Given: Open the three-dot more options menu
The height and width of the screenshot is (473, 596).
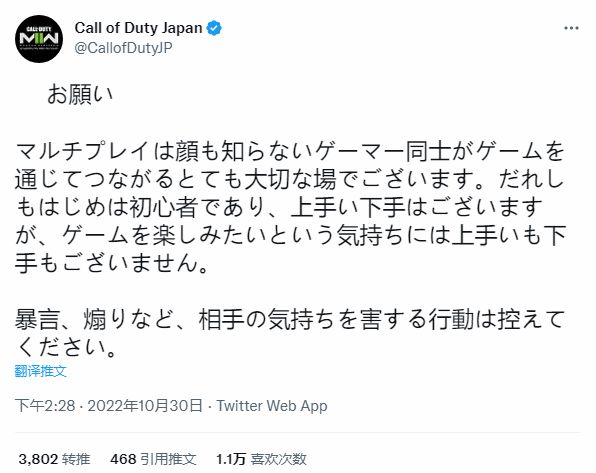Looking at the screenshot, I should click(571, 28).
